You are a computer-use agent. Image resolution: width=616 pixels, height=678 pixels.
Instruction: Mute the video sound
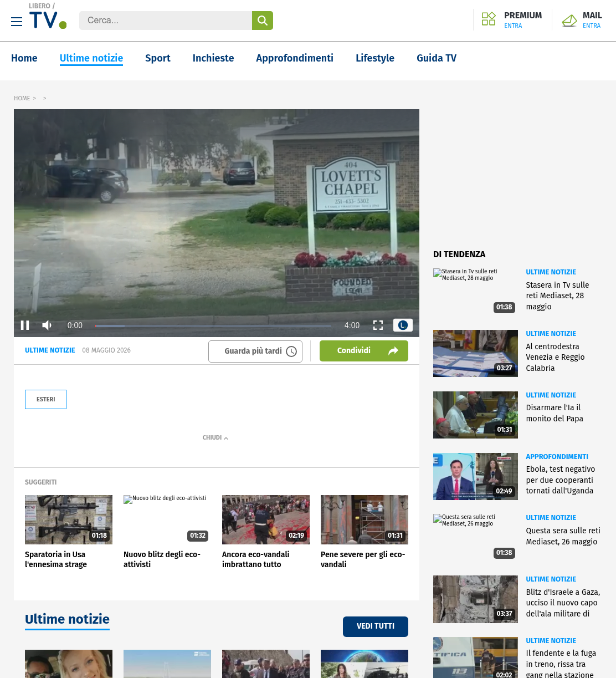[x=47, y=325]
